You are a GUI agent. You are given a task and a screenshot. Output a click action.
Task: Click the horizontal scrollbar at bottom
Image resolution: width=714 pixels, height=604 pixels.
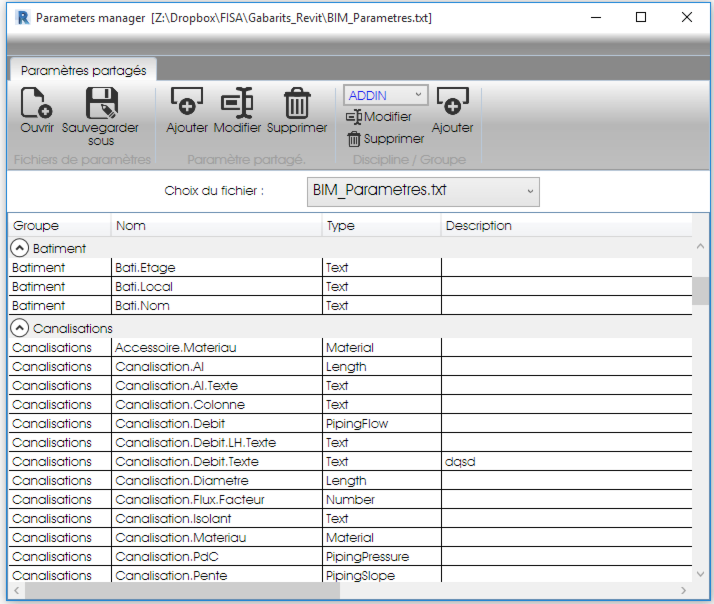click(180, 591)
